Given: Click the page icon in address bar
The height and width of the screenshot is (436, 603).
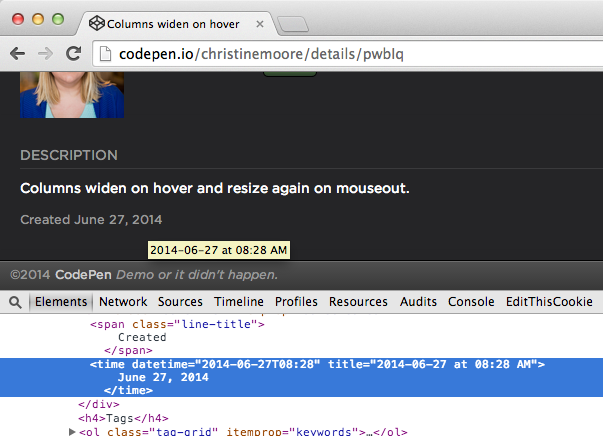Looking at the screenshot, I should pos(106,54).
